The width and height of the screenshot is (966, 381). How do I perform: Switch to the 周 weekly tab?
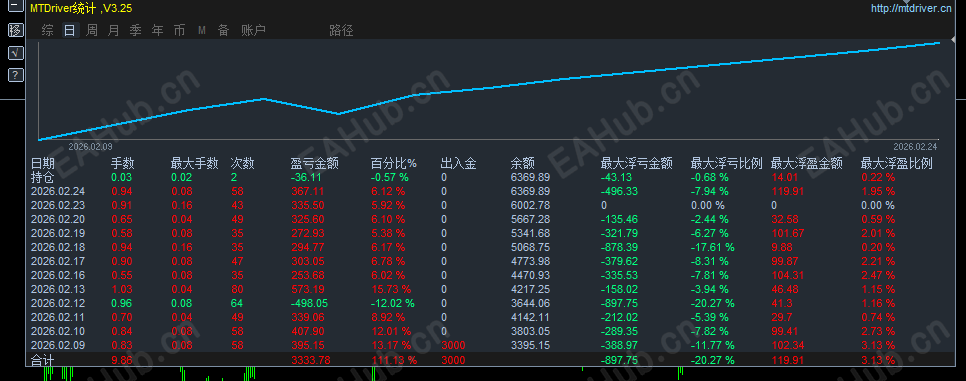tap(91, 30)
